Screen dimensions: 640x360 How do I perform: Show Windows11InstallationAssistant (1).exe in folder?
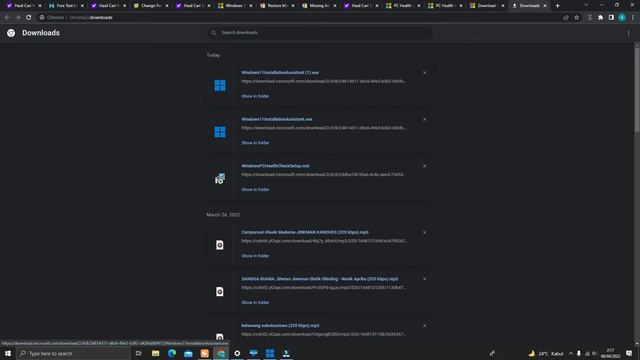tap(255, 96)
